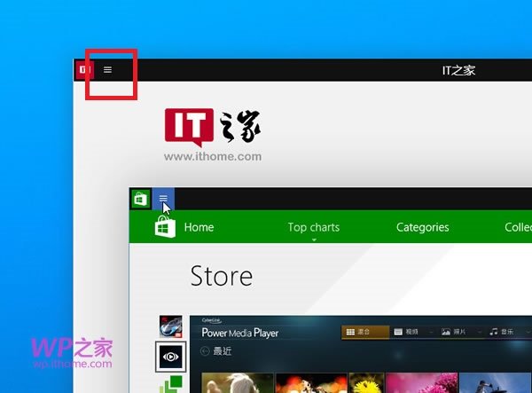
Task: Click the www.ithome.com URL text
Action: click(213, 156)
